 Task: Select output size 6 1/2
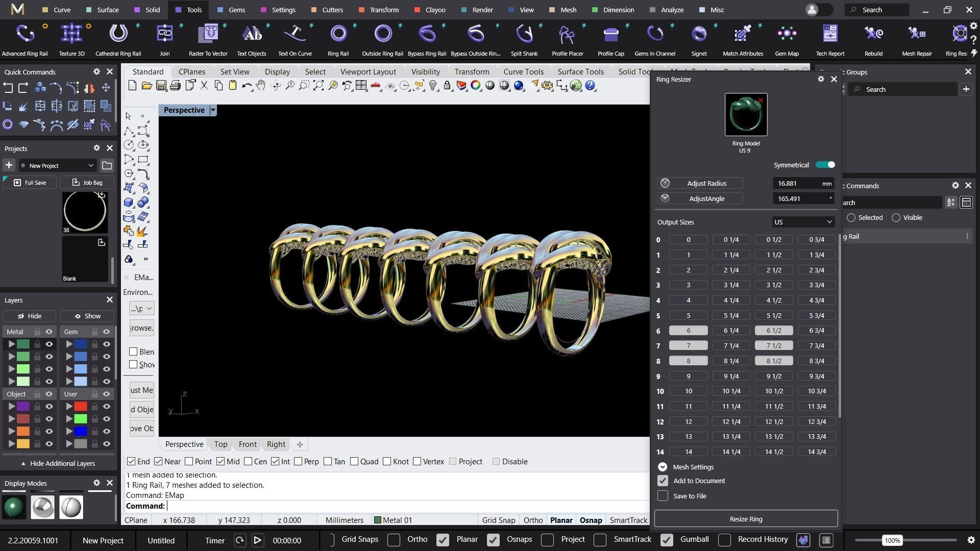[773, 331]
